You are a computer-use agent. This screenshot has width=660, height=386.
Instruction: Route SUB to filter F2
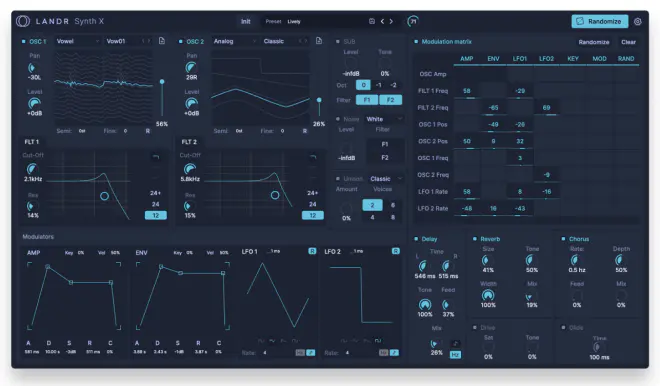coord(390,100)
